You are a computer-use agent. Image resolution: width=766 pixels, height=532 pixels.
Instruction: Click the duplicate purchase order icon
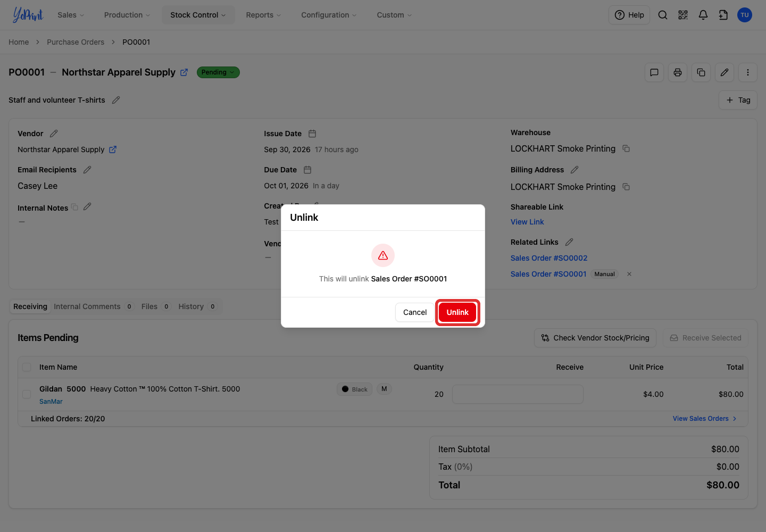pos(701,72)
